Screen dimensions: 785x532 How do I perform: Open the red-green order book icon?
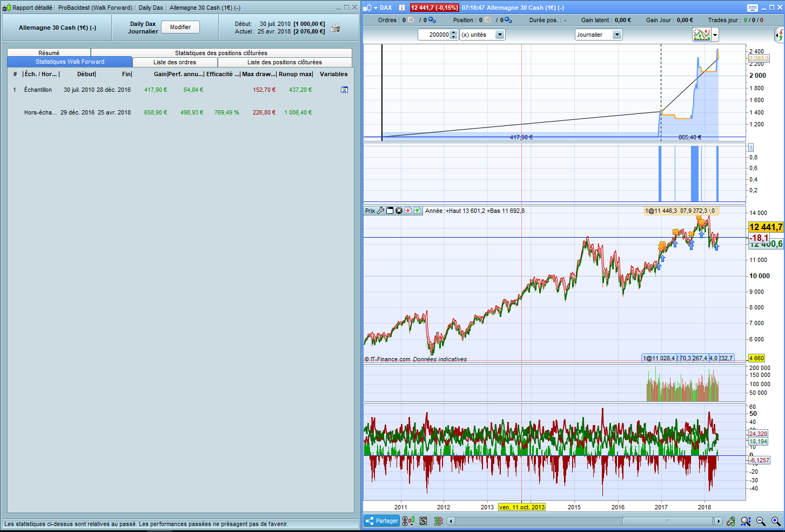tap(438, 521)
